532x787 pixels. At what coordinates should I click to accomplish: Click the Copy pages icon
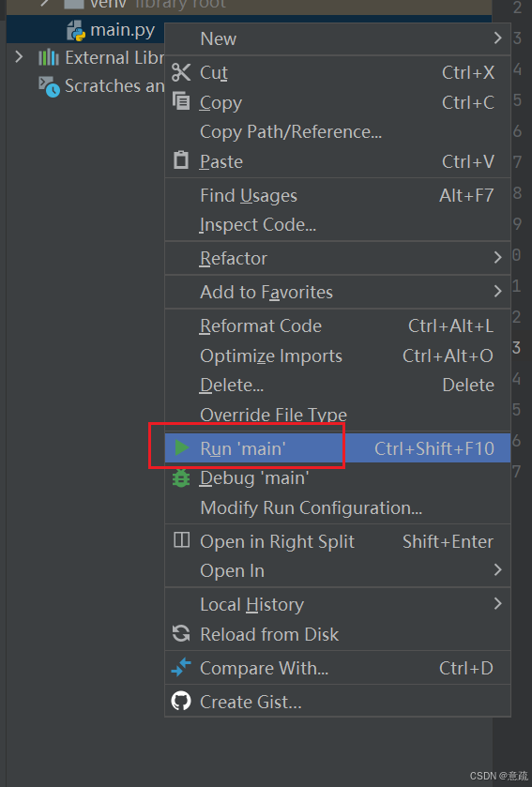[x=181, y=101]
